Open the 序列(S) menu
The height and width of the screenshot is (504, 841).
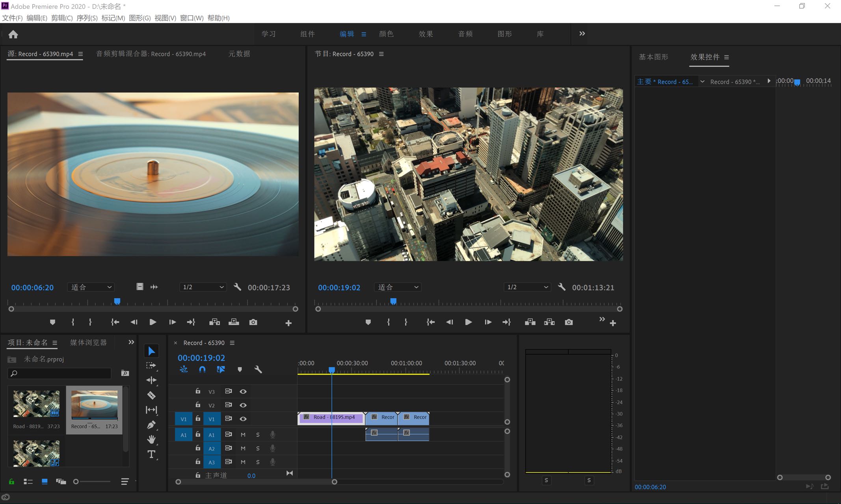pos(87,18)
